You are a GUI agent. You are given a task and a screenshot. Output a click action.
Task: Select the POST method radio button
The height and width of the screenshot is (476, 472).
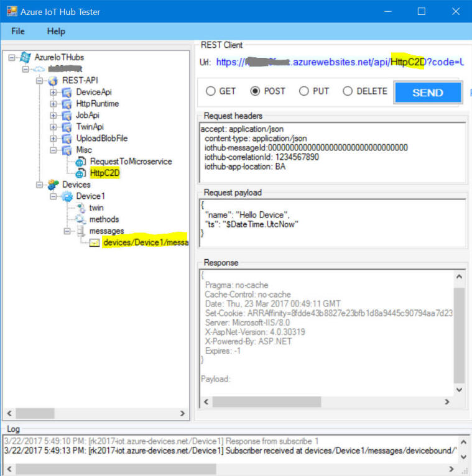[x=255, y=91]
